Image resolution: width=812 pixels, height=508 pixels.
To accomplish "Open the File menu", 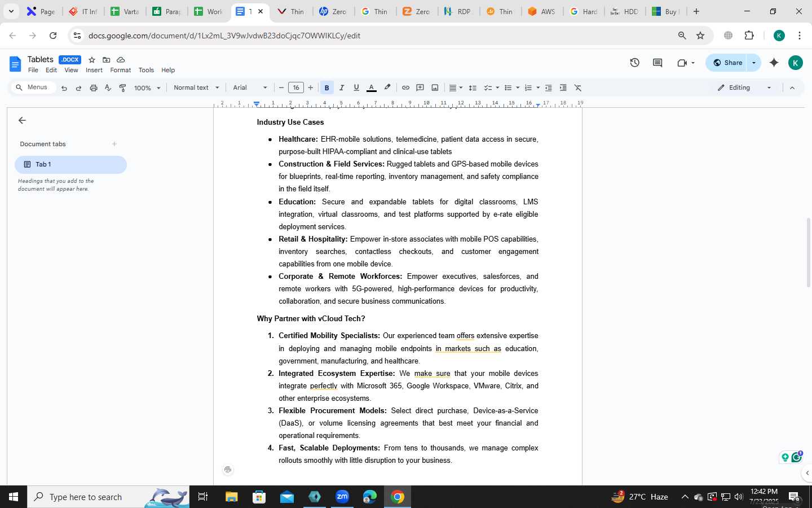I will 33,71.
